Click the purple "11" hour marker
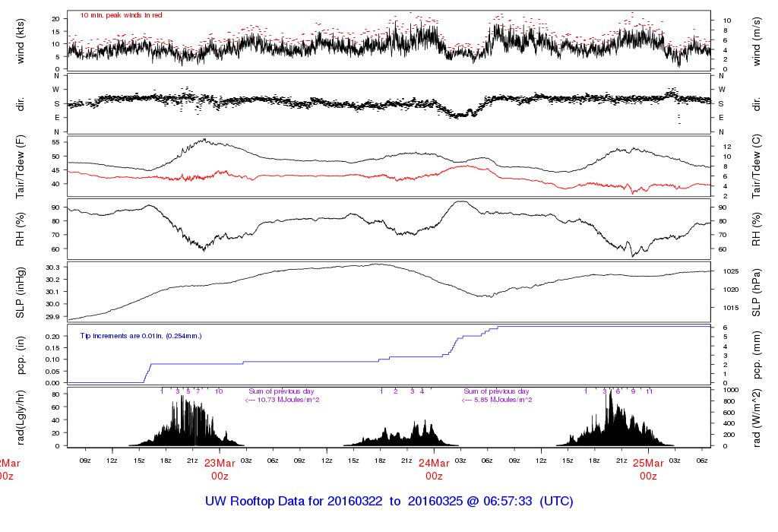The width and height of the screenshot is (778, 532). pyautogui.click(x=649, y=391)
